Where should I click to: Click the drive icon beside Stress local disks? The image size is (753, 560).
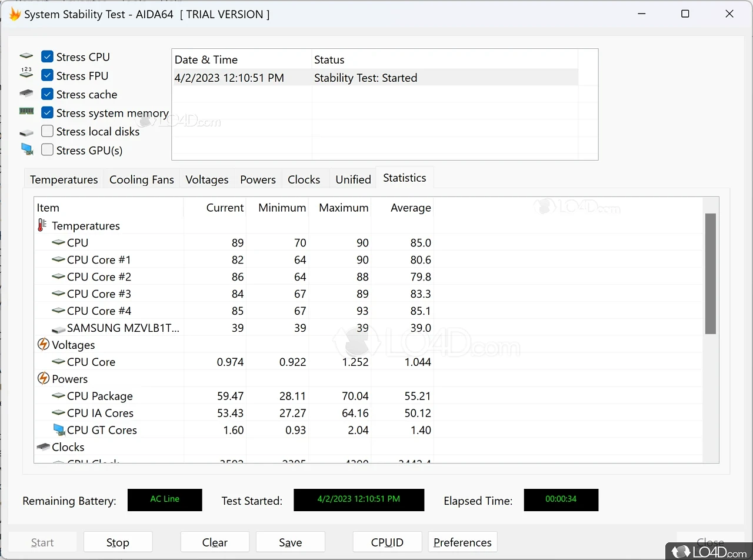click(x=26, y=132)
